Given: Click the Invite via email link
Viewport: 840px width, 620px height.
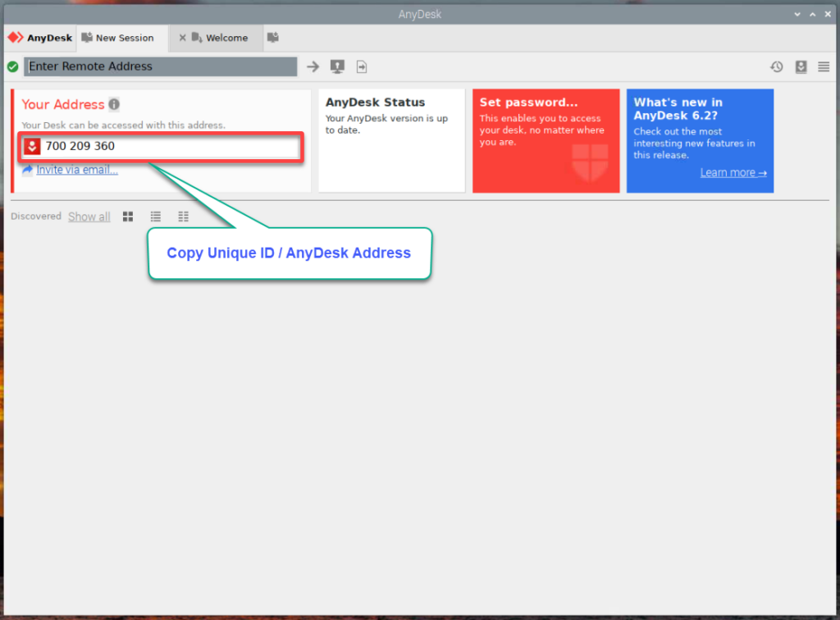Looking at the screenshot, I should point(76,170).
